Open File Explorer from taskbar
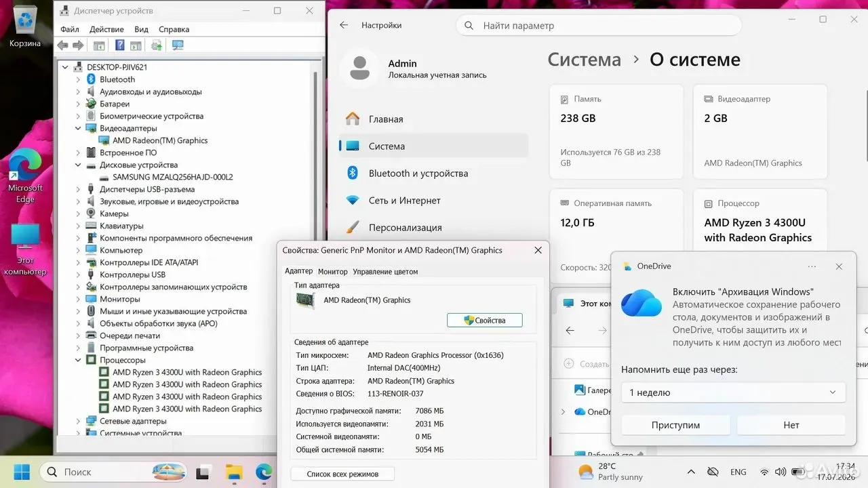This screenshot has height=488, width=868. pos(233,472)
